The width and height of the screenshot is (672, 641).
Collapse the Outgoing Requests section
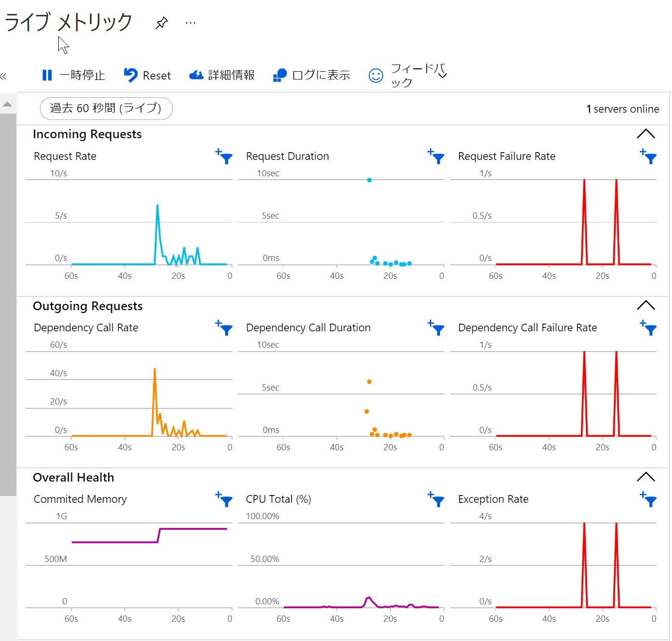point(646,305)
